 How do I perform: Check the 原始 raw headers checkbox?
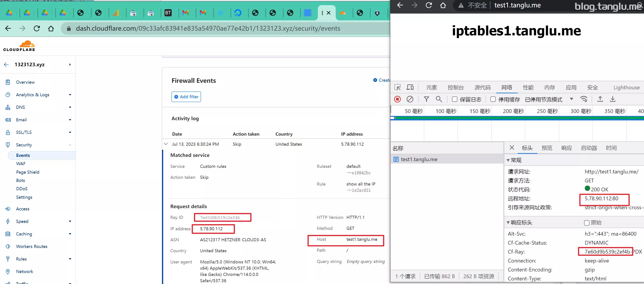coord(587,223)
